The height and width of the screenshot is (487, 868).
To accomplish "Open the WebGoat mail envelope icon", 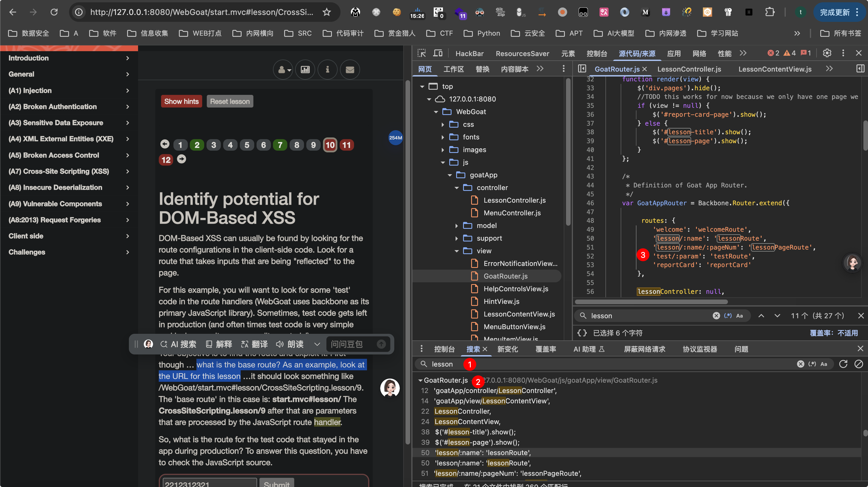I will click(350, 69).
